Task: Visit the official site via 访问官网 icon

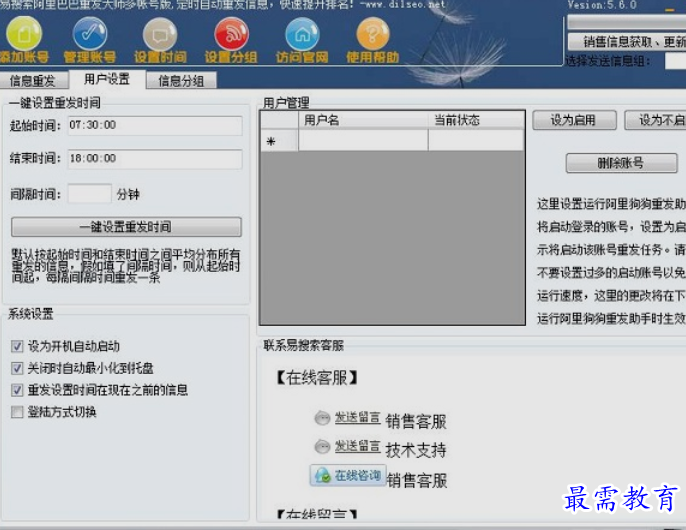Action: point(302,34)
